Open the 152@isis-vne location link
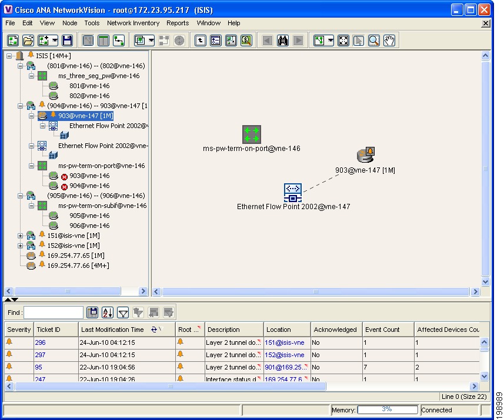Viewport: 504px width, 420px height. click(285, 355)
